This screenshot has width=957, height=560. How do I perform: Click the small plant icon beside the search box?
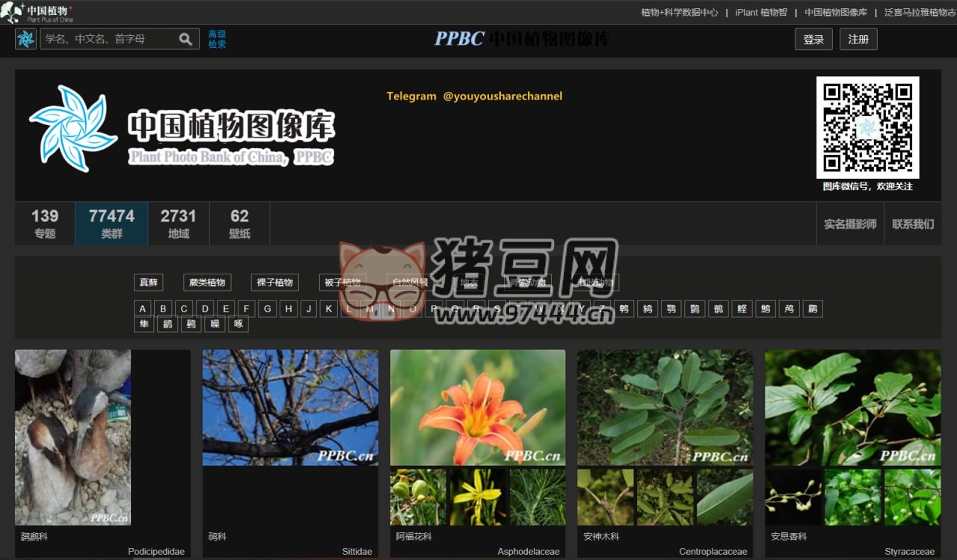click(25, 39)
